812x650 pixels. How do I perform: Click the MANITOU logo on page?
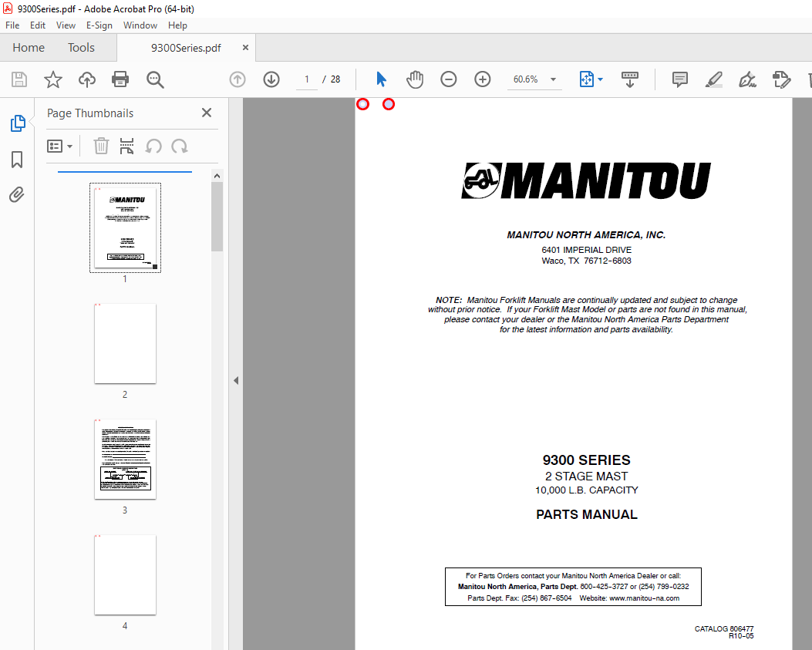click(586, 180)
